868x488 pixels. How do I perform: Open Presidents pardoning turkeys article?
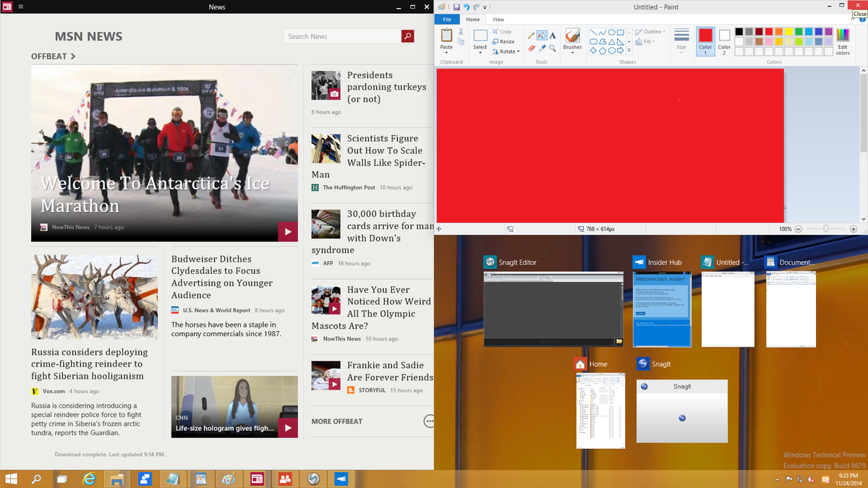click(386, 87)
